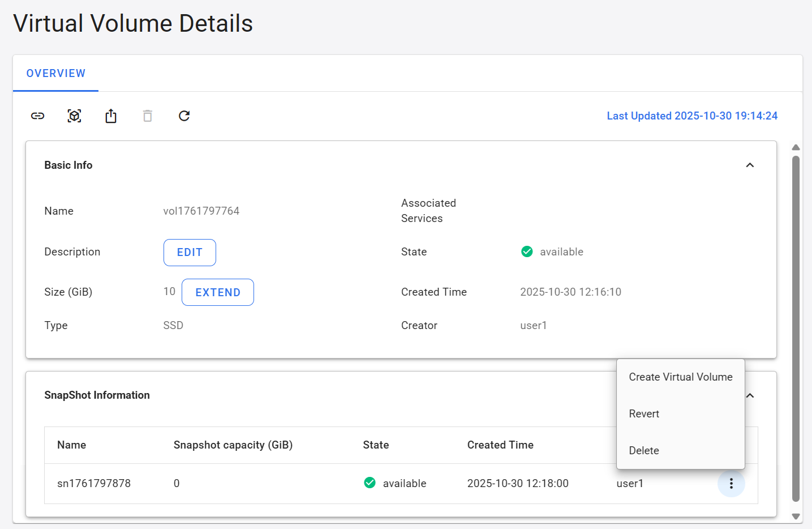Click the EXTEND size button
Image resolution: width=812 pixels, height=529 pixels.
coord(218,292)
